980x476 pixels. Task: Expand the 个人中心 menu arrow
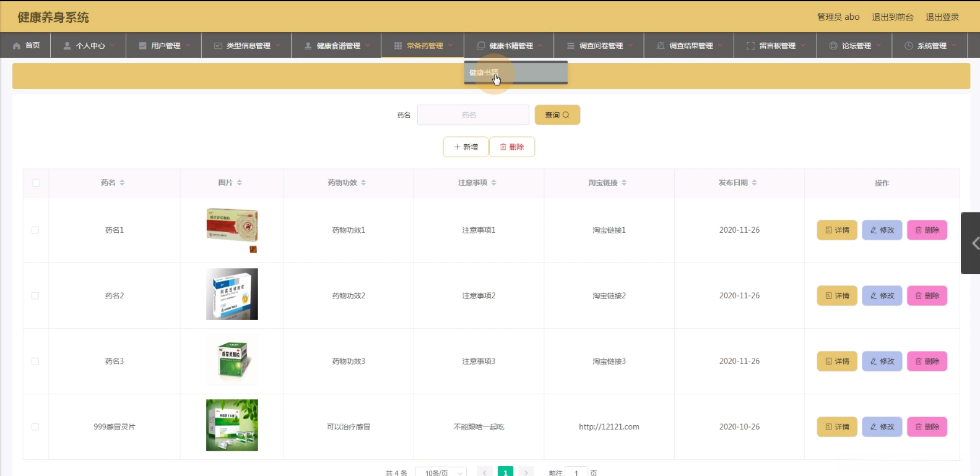click(111, 45)
